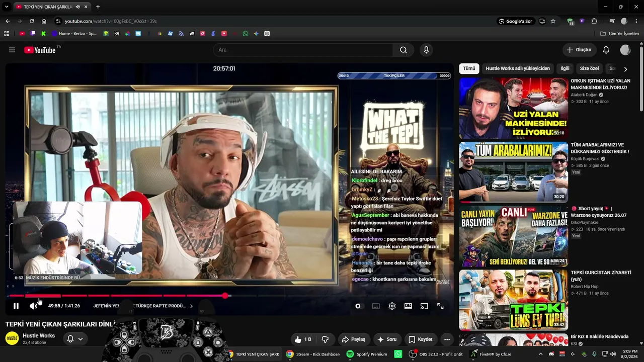The height and width of the screenshot is (362, 644).
Task: Select the 'Tümü' filter chip
Action: pyautogui.click(x=469, y=68)
